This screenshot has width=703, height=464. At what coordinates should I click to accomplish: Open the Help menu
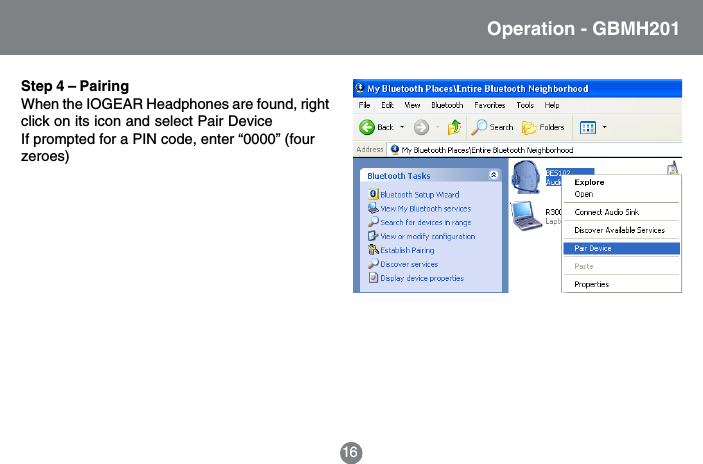(551, 105)
